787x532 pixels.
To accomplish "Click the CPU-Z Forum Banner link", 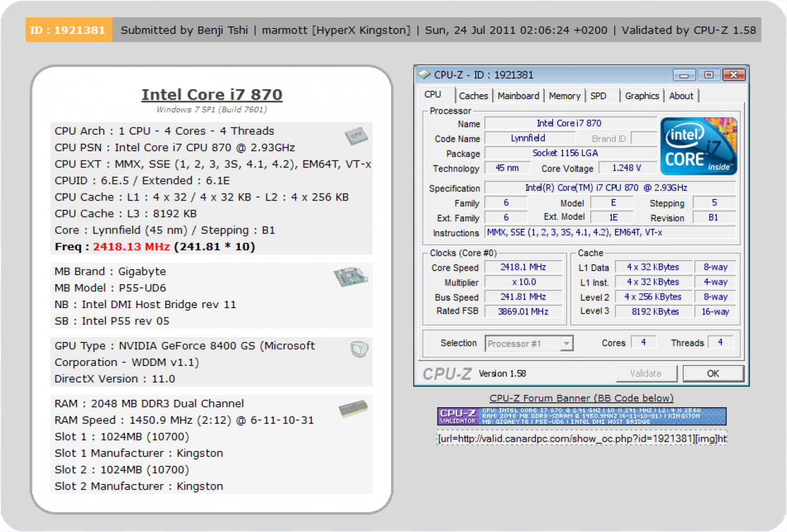I will (x=582, y=398).
